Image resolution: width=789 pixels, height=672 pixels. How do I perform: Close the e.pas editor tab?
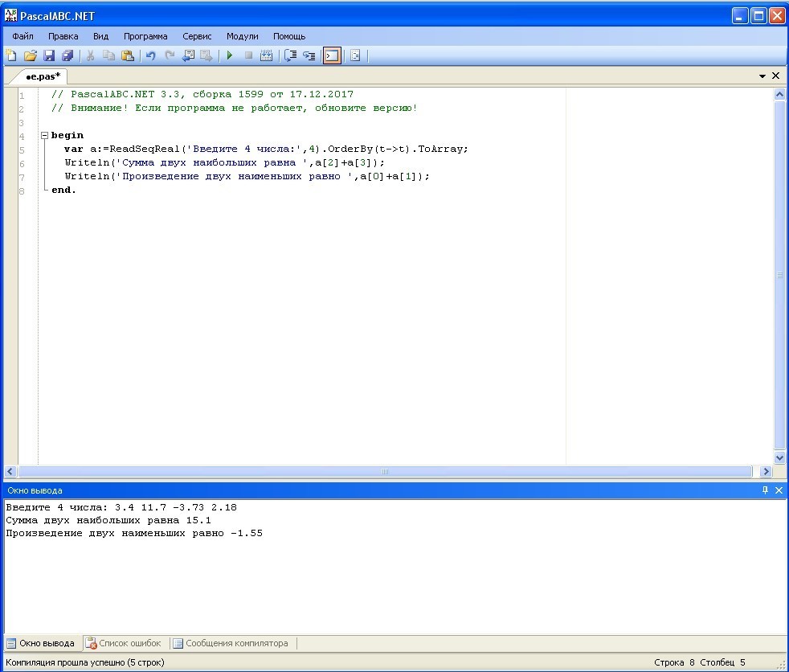tap(775, 76)
